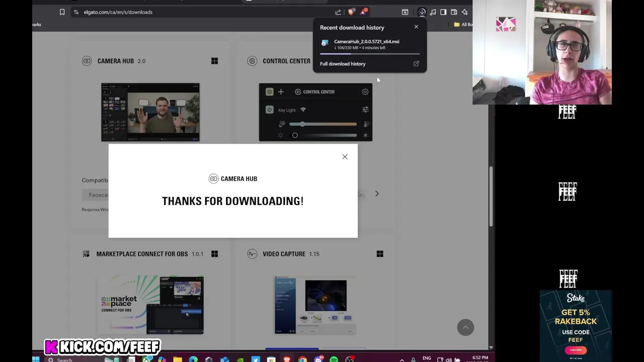Viewport: 644px width, 362px height.
Task: Open the Leo AI sparkle icon
Action: (464, 12)
